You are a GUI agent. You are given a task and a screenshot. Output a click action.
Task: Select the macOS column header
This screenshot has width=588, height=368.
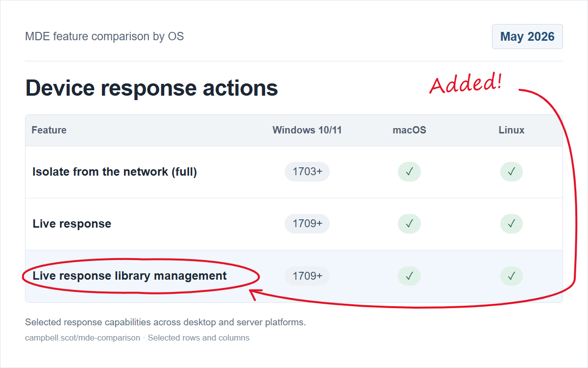pyautogui.click(x=409, y=130)
